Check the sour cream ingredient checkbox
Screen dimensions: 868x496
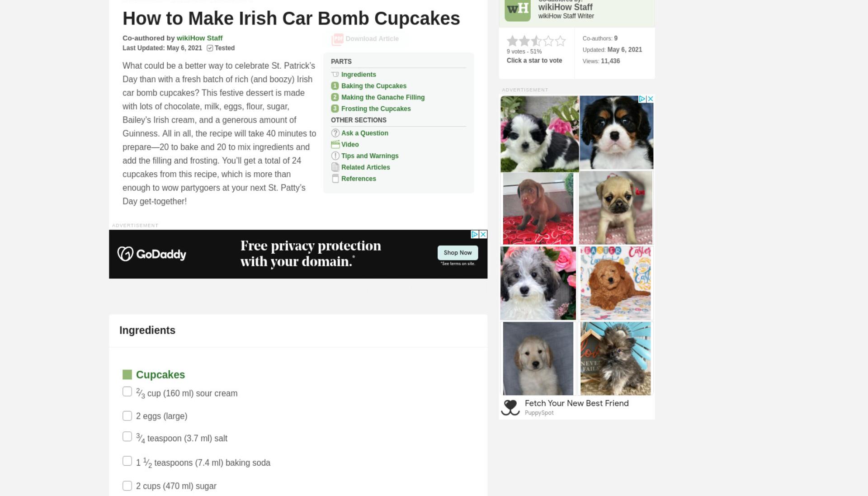click(127, 392)
